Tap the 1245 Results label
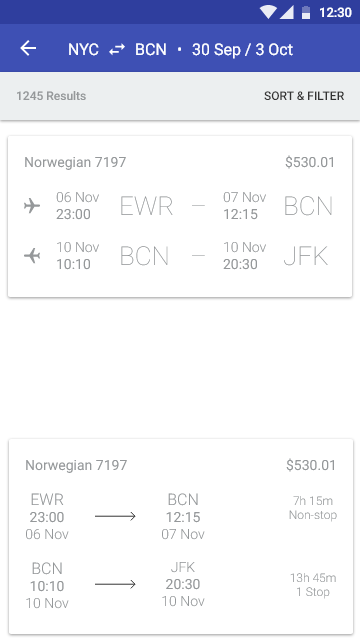The image size is (360, 640). 51,96
